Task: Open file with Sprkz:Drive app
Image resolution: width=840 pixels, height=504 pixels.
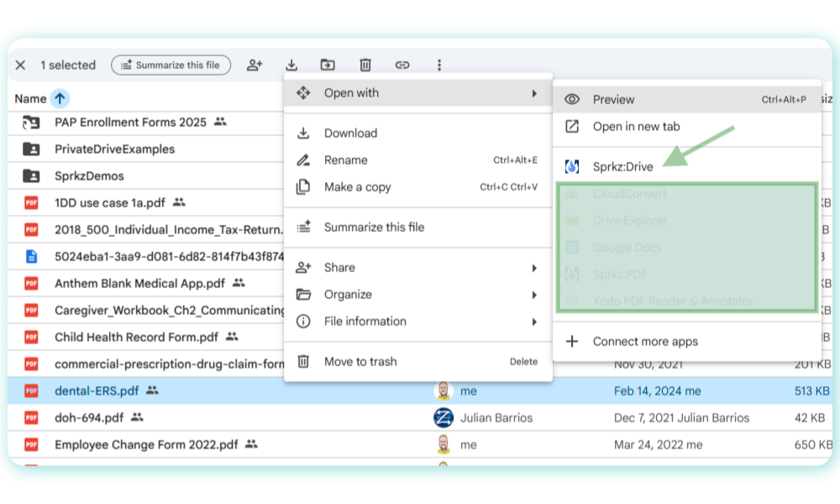Action: [x=622, y=166]
